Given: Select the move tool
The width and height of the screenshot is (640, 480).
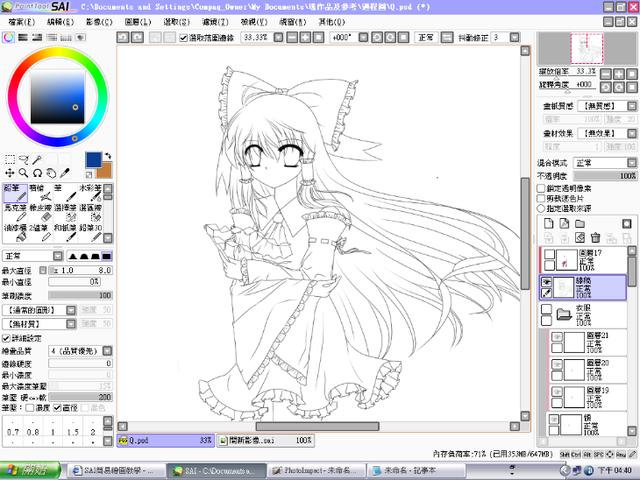Looking at the screenshot, I should [10, 173].
